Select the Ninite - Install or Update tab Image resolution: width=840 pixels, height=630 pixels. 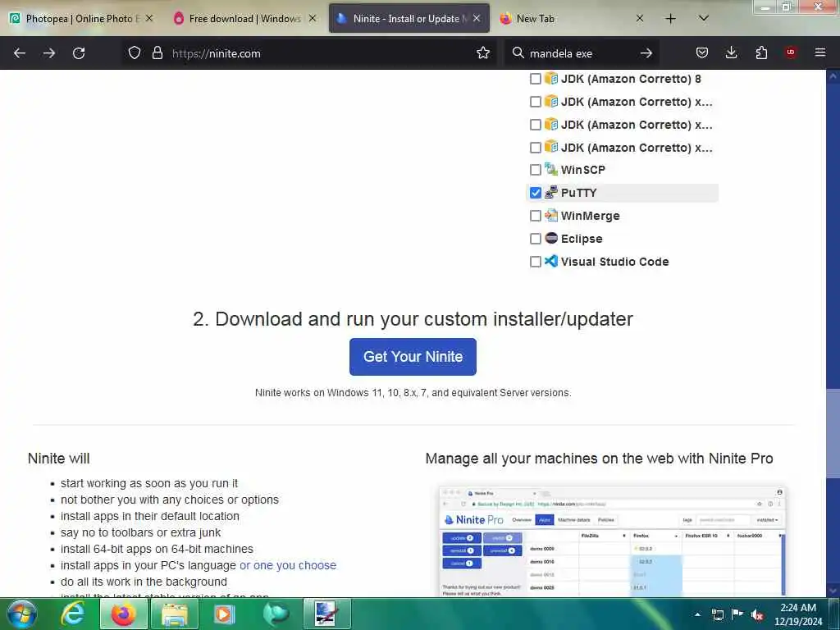click(409, 19)
